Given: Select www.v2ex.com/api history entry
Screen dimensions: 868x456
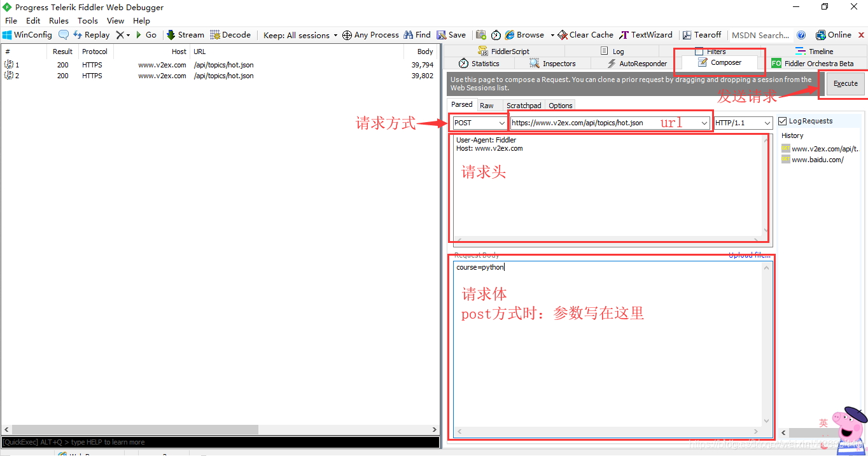Looking at the screenshot, I should pyautogui.click(x=820, y=149).
